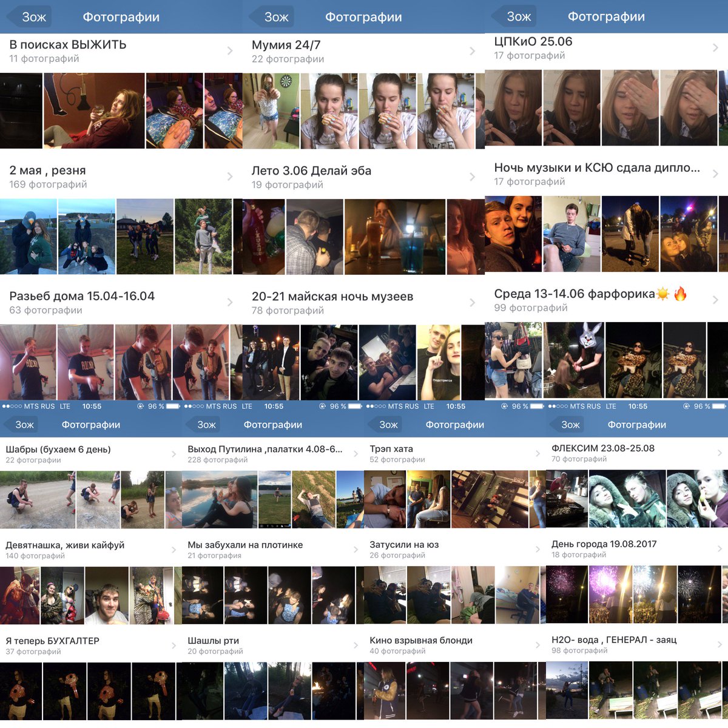Tap Зож back button above 'ЦПКиО 25.06' album
This screenshot has height=728, width=728.
coord(513,16)
